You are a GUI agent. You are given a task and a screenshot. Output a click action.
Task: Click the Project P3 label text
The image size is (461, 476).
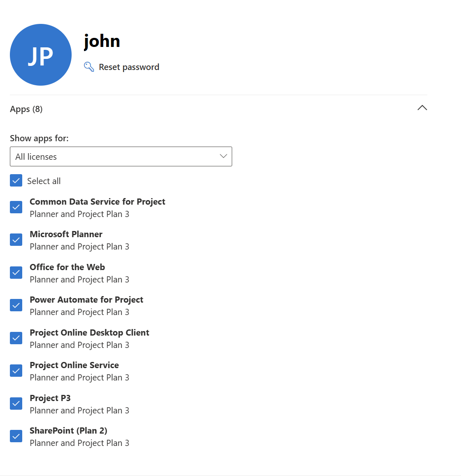tap(50, 398)
